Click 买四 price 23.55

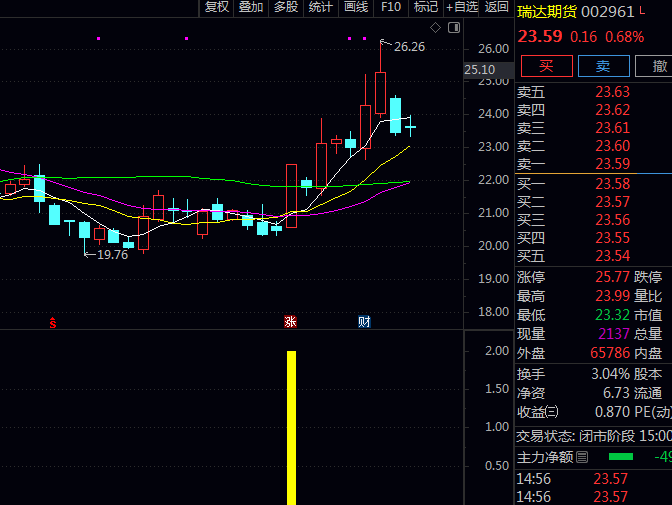[612, 238]
